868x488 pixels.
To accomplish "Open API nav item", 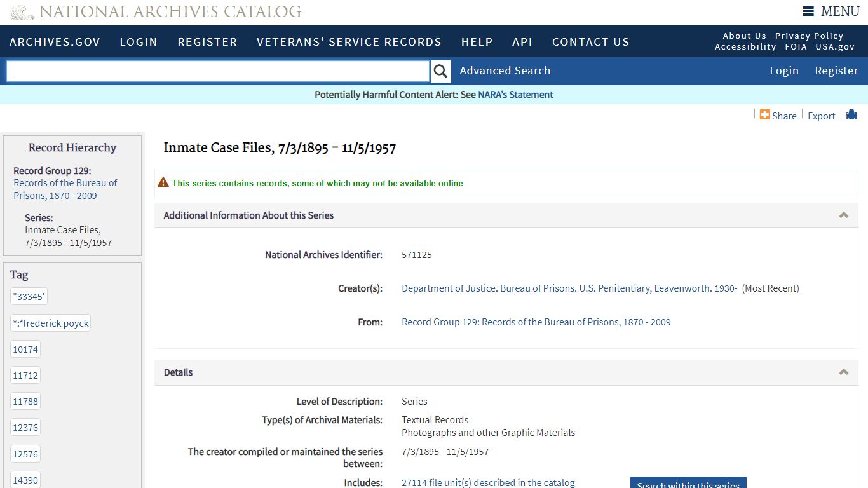I will (x=522, y=42).
